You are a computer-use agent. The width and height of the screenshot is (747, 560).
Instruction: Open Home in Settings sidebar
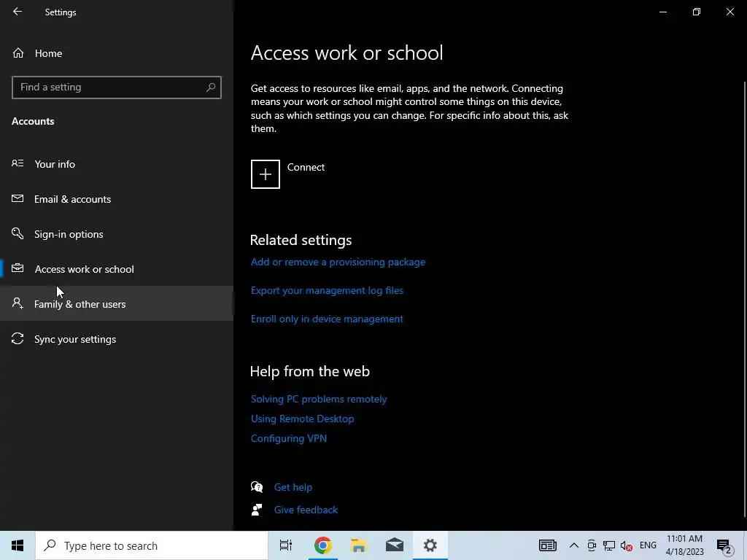48,53
